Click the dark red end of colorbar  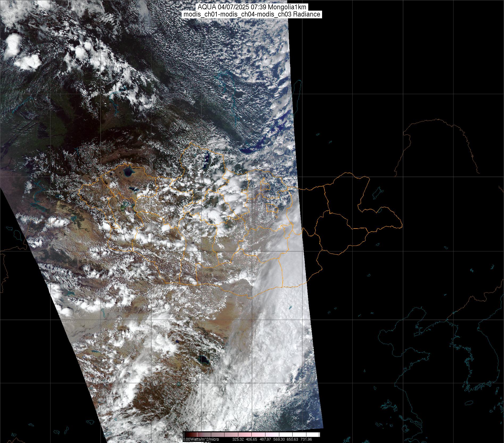pos(185,434)
